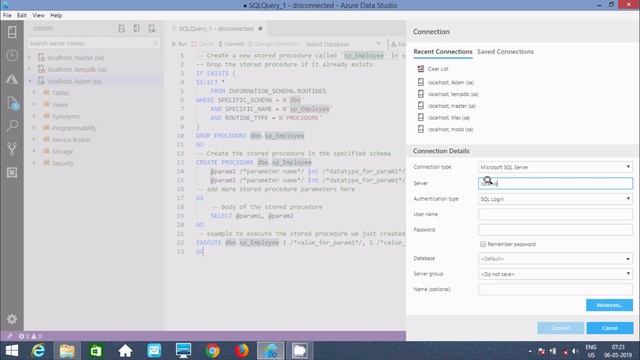Image resolution: width=640 pixels, height=360 pixels.
Task: Focus the Password field
Action: click(555, 230)
